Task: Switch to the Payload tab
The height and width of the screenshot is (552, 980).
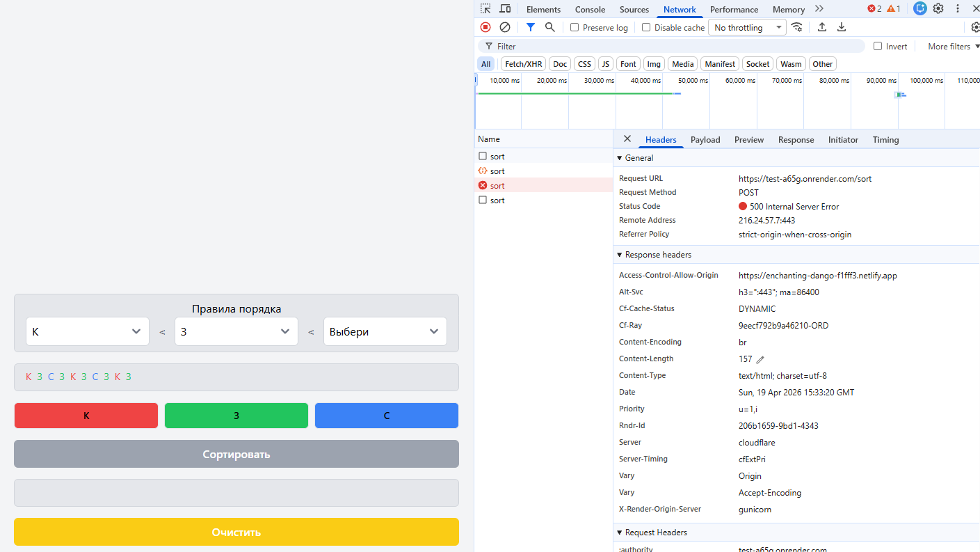Action: 705,140
